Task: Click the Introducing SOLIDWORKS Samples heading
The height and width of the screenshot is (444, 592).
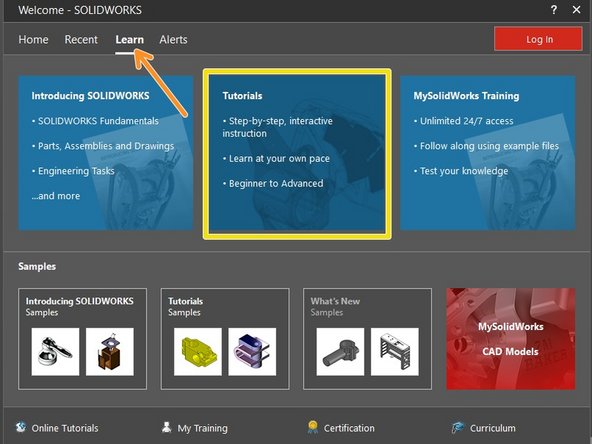Action: point(80,307)
